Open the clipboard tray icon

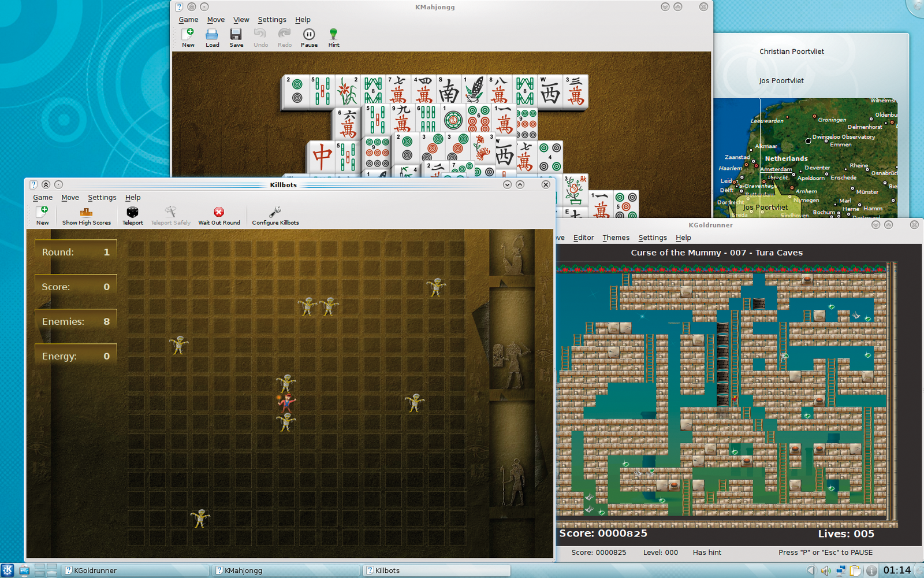click(856, 570)
